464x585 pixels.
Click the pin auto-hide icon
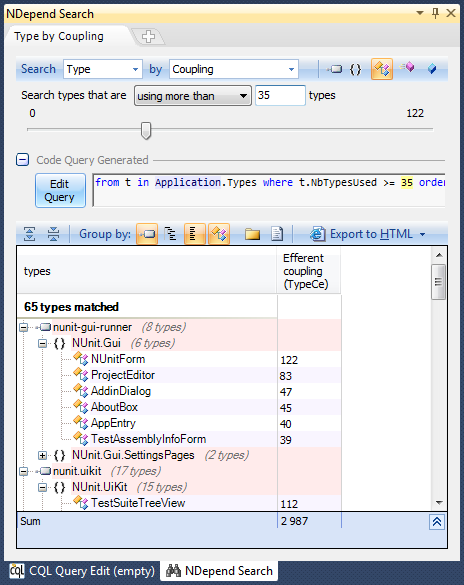[435, 13]
